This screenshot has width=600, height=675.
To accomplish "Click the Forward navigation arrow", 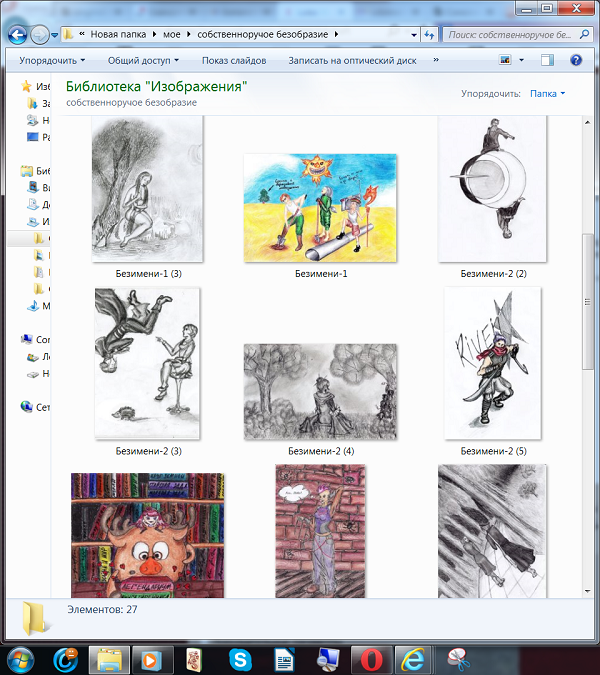I will [39, 35].
